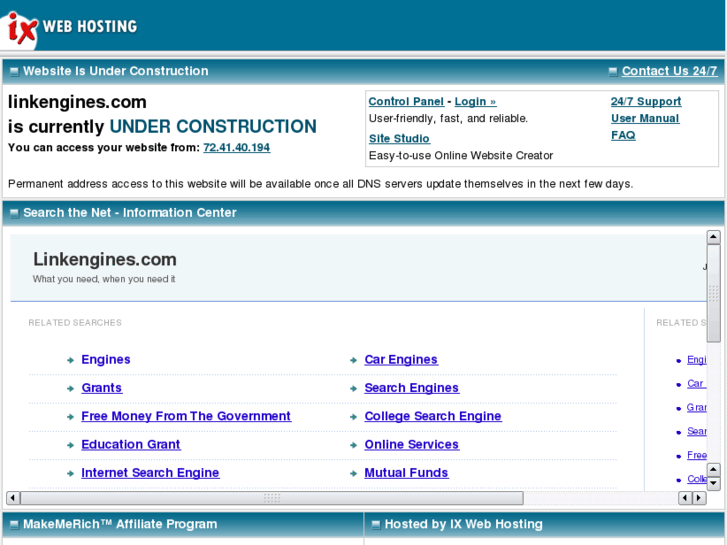Click down arrow of inner vertical scrollbar
The height and width of the screenshot is (545, 727).
point(714,484)
